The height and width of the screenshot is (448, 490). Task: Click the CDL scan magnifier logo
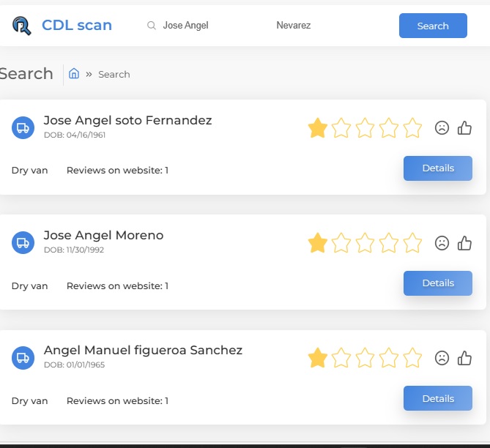tap(22, 26)
